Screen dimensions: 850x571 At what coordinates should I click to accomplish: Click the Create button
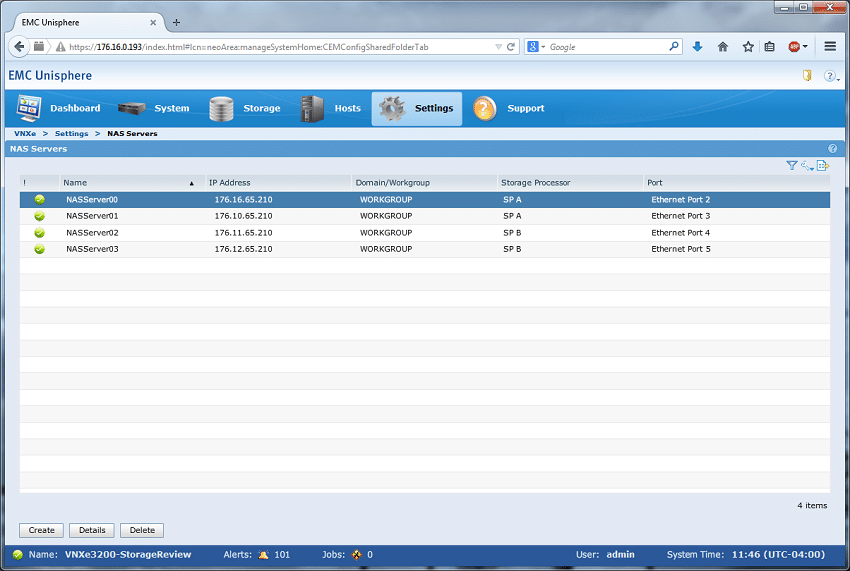[41, 530]
